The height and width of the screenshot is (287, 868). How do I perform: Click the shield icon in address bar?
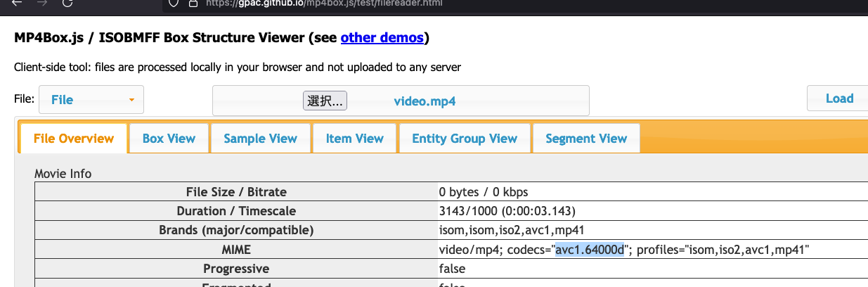pyautogui.click(x=174, y=3)
